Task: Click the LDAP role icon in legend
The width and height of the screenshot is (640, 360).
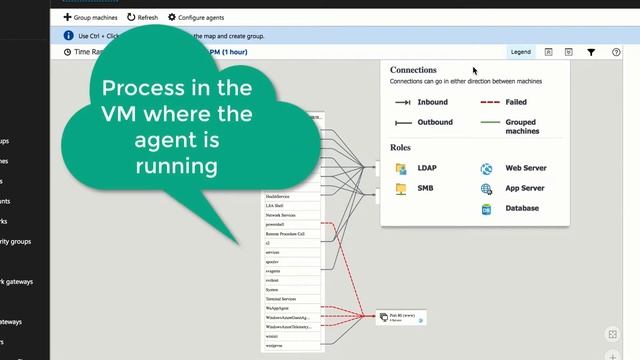Action: pos(401,168)
